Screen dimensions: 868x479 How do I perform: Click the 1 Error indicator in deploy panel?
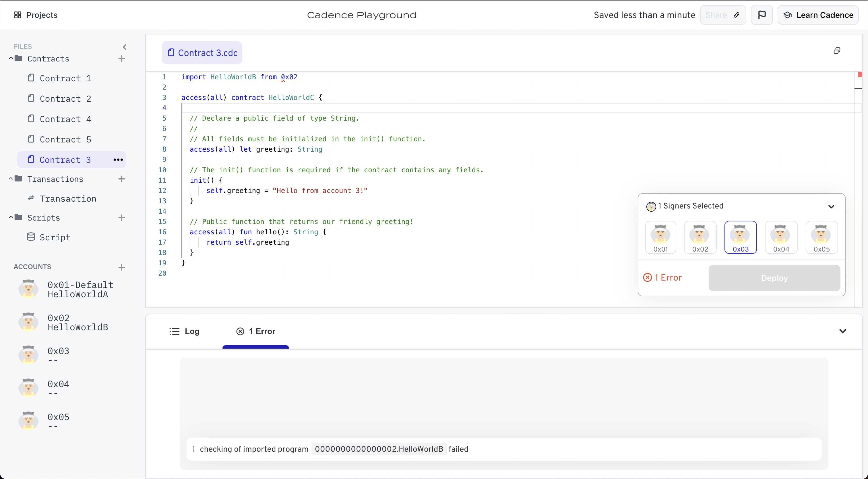coord(662,277)
